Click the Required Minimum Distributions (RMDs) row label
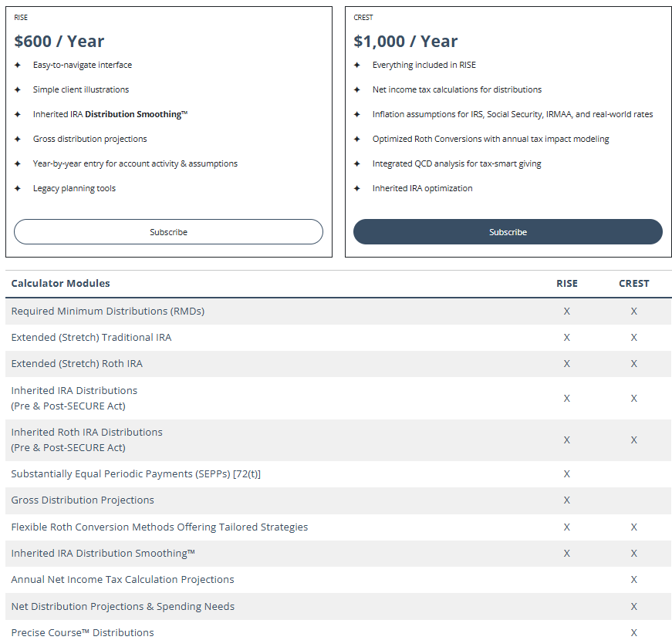The image size is (672, 640). [107, 311]
